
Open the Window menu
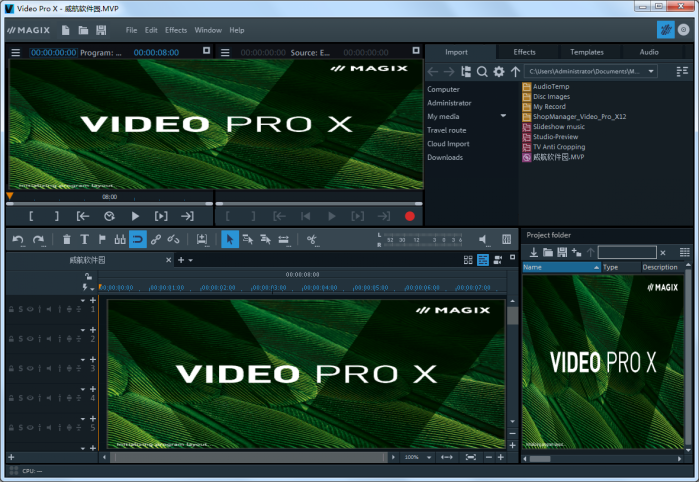pyautogui.click(x=208, y=30)
